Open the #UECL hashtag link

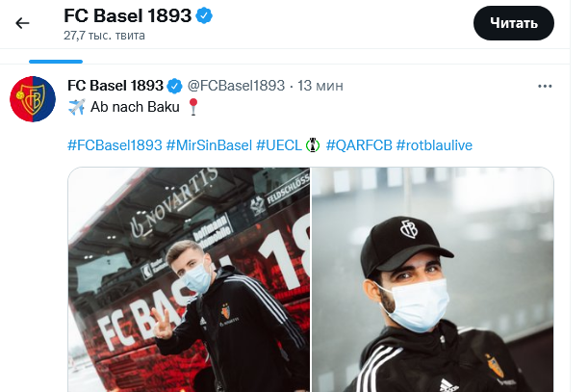(x=279, y=145)
